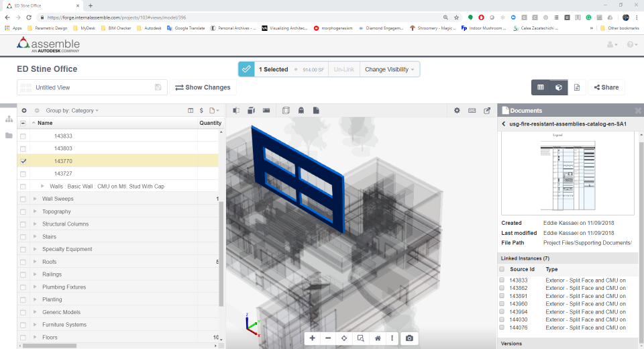Open viewer settings gear icon

[457, 111]
